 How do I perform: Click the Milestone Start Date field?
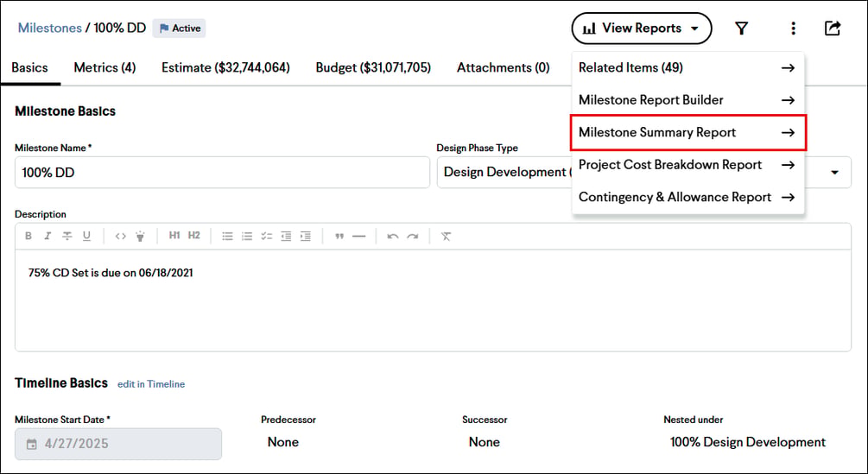tap(118, 444)
